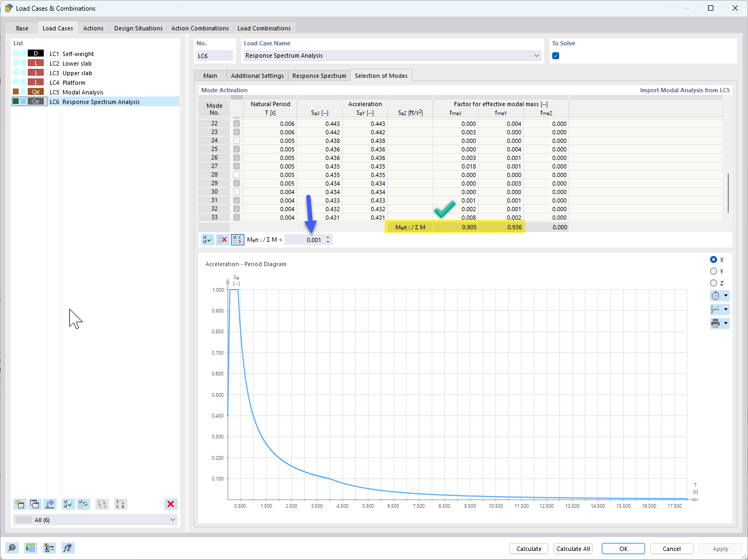Click the formula fx view icon

[x=67, y=548]
